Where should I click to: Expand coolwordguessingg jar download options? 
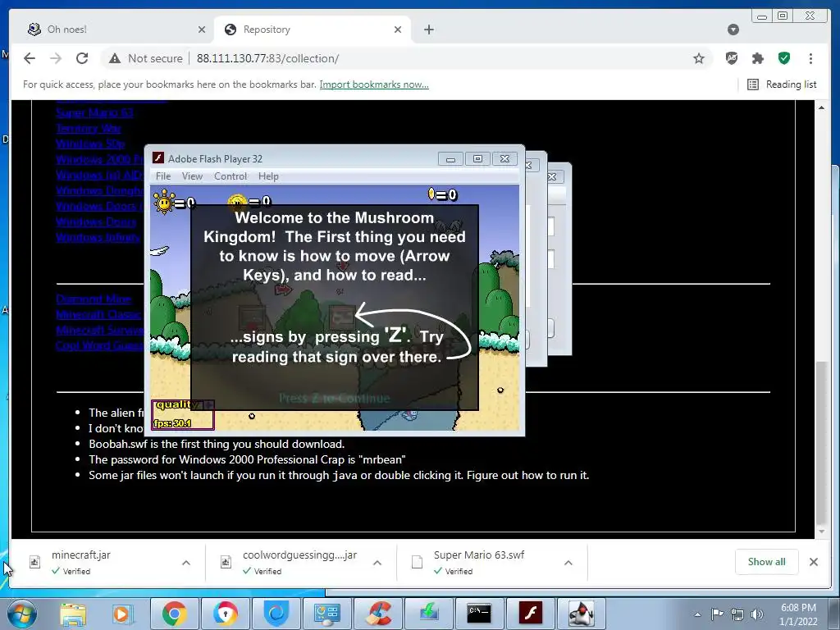(377, 563)
